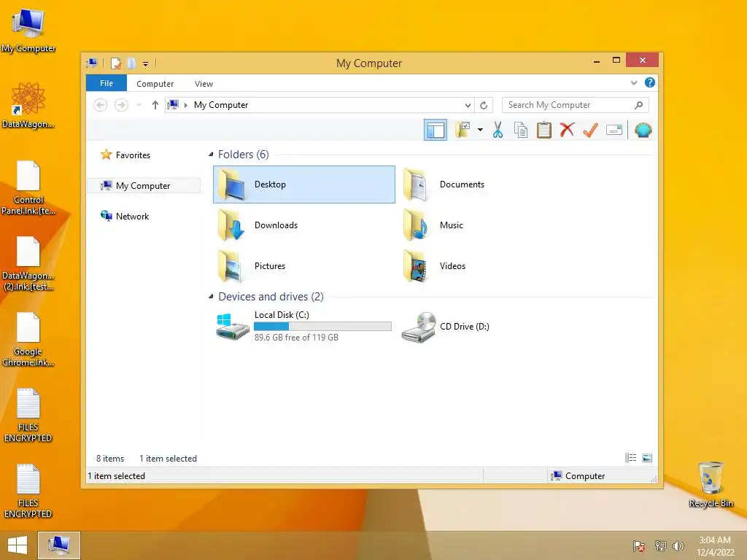
Task: Expand the ribbon with the chevron
Action: [x=634, y=82]
